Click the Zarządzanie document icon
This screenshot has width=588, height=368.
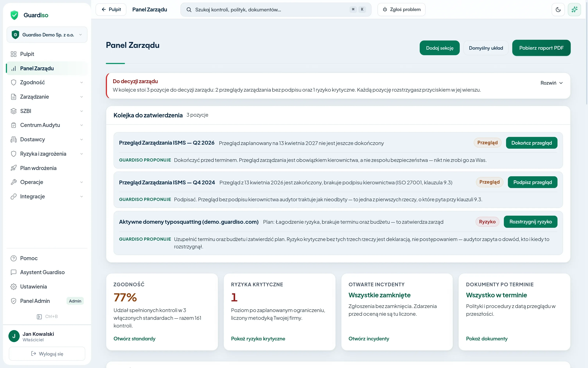pyautogui.click(x=14, y=97)
